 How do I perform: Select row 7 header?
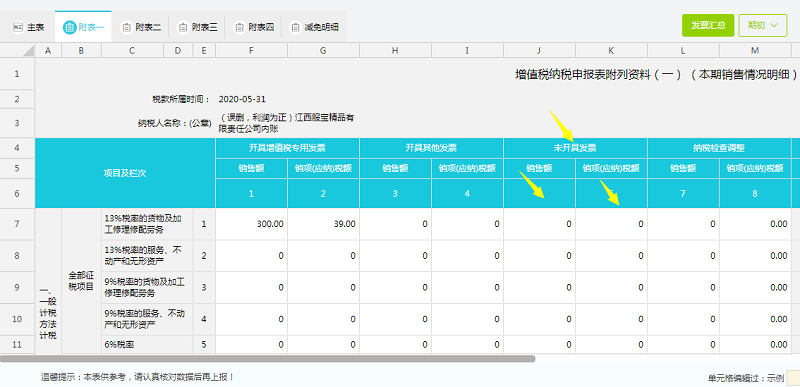[x=17, y=224]
